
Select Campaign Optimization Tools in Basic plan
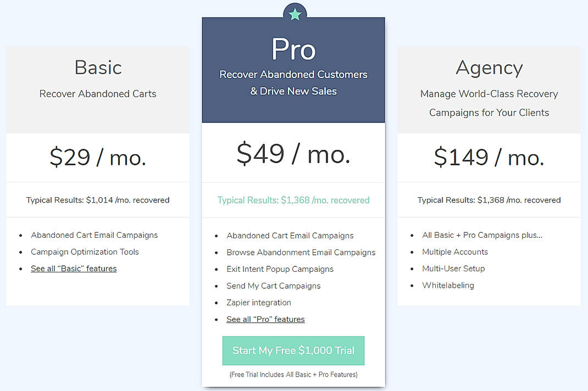85,252
